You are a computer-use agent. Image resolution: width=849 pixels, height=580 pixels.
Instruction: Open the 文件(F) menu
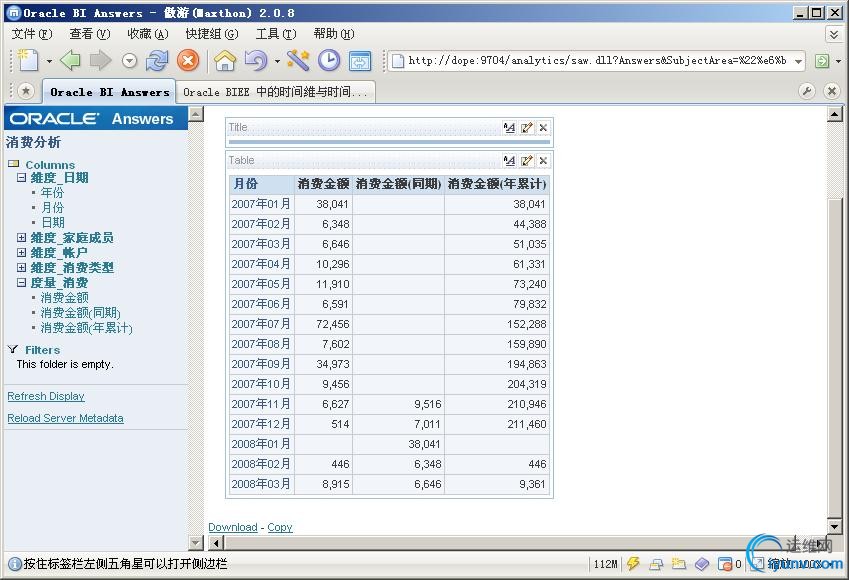coord(32,34)
